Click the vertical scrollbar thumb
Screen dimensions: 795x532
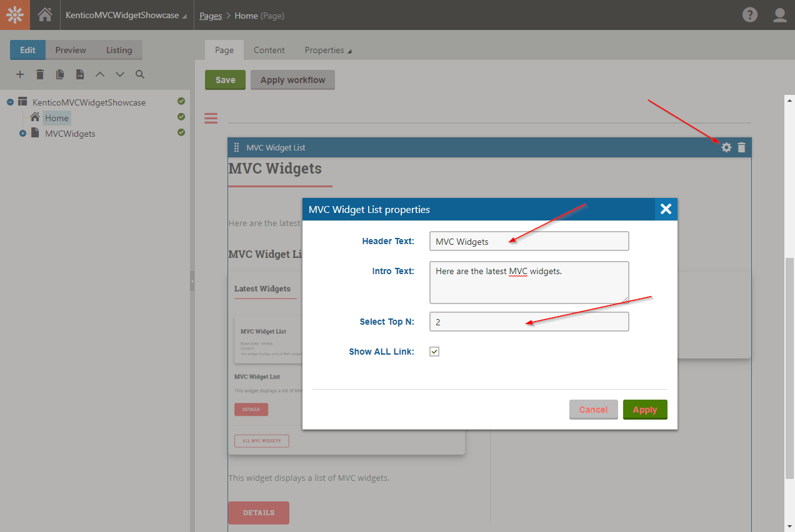[x=789, y=368]
